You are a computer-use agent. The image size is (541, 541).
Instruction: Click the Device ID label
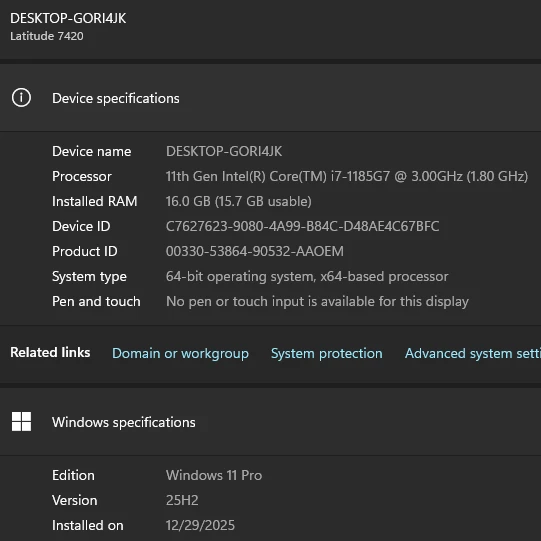click(x=81, y=226)
